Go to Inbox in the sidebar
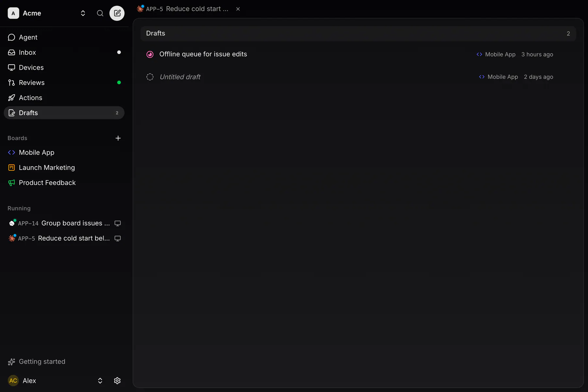This screenshot has width=588, height=392. pyautogui.click(x=64, y=52)
